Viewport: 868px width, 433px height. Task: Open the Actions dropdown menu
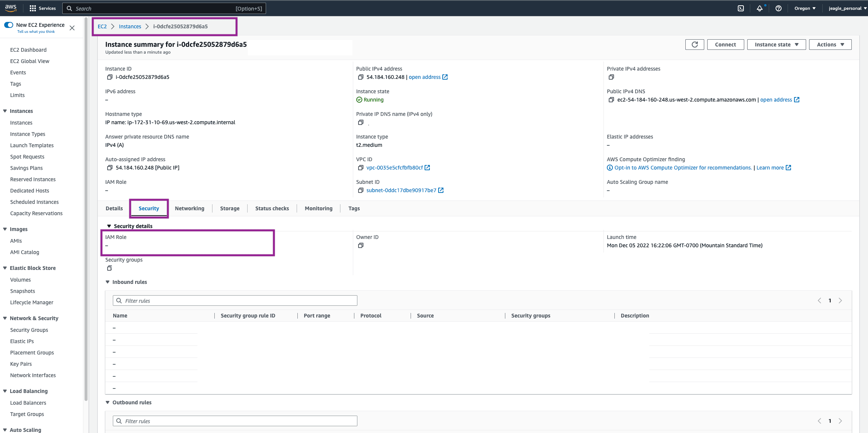830,45
